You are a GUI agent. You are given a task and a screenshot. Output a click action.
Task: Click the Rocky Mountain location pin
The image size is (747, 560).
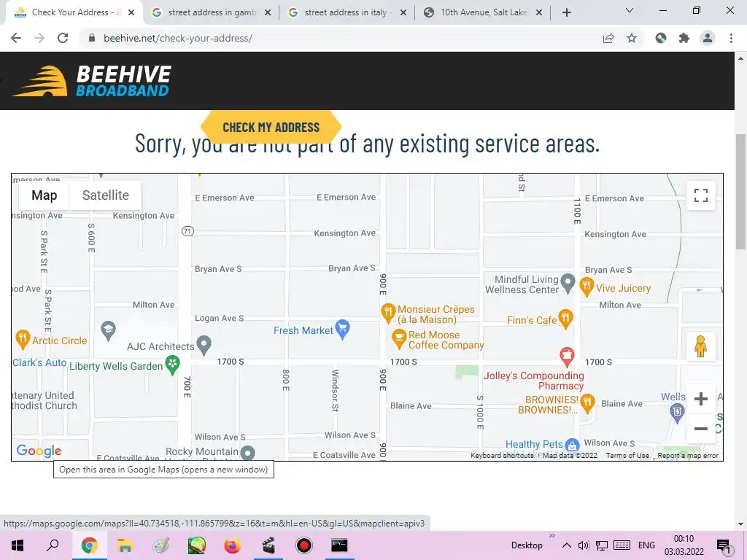(x=247, y=452)
